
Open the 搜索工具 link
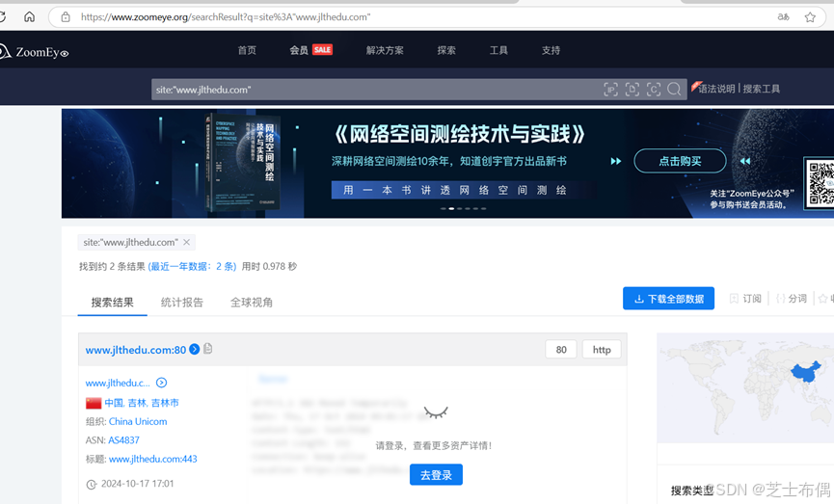tap(761, 89)
